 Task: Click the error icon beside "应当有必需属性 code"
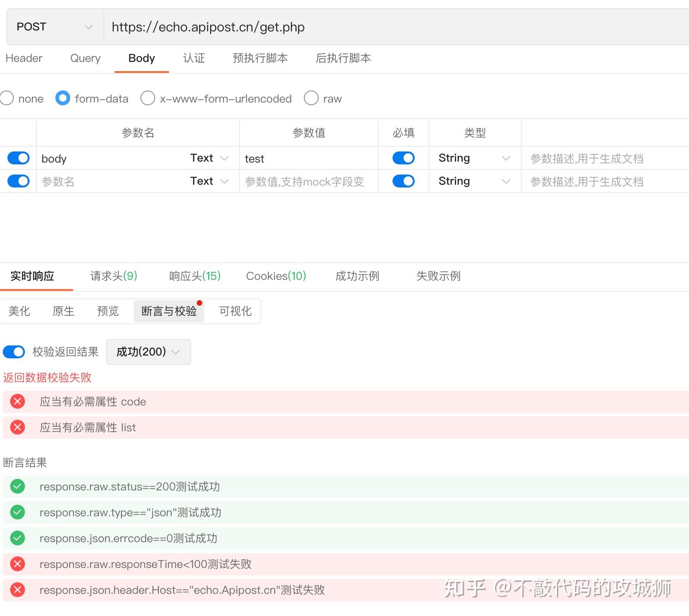(17, 401)
